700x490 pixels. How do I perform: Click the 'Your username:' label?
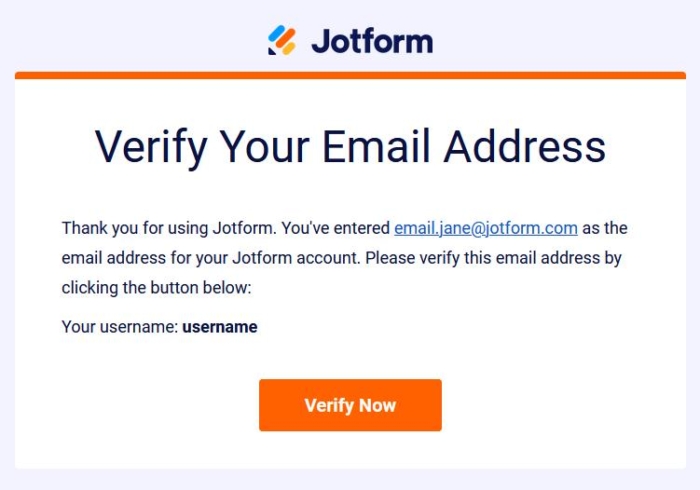tap(119, 327)
